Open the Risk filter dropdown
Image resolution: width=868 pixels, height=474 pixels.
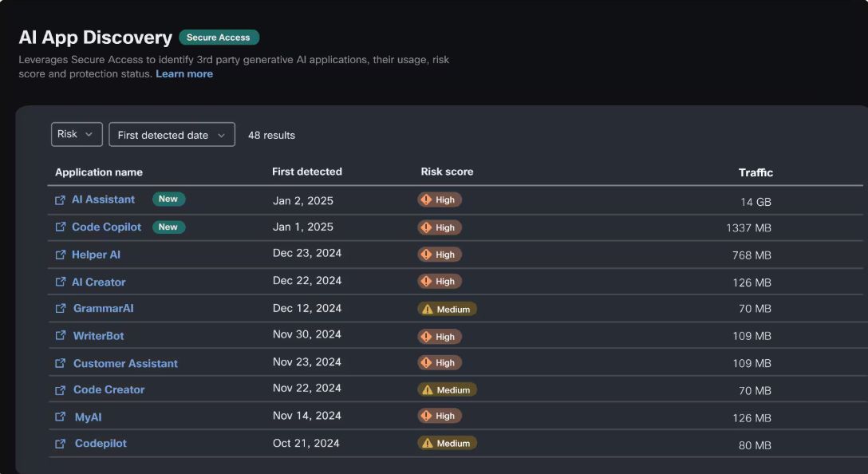tap(77, 135)
